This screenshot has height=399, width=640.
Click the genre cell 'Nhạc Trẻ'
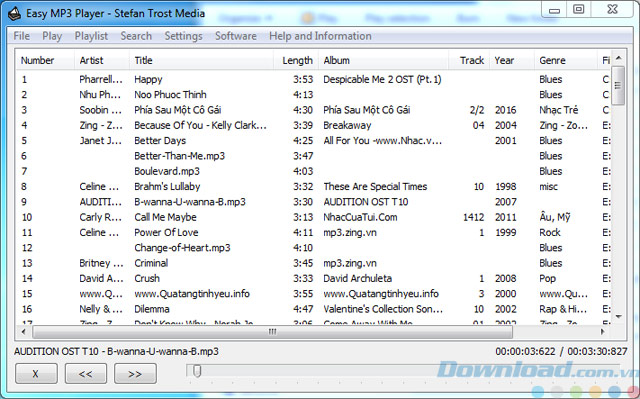tap(559, 110)
